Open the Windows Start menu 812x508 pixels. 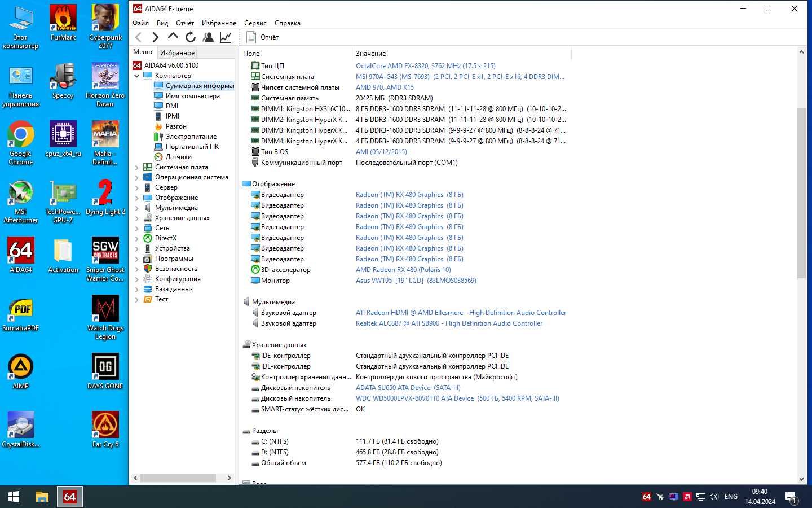click(14, 497)
